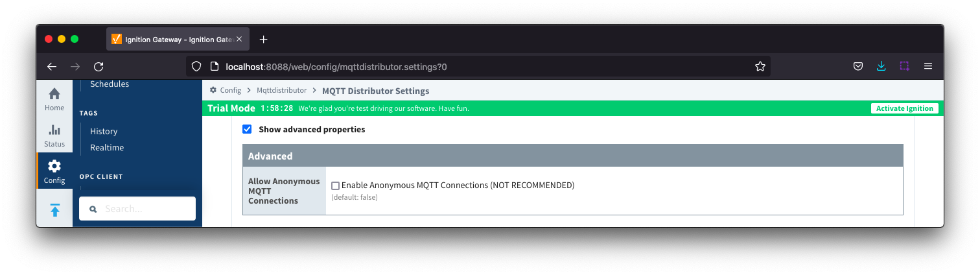Open the Config gear section
The image size is (980, 275).
point(54,172)
